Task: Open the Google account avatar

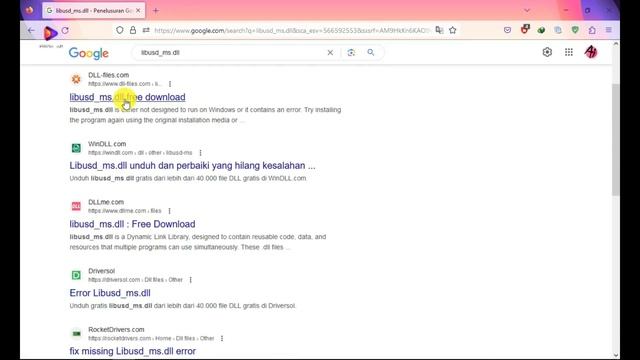Action: [591, 52]
